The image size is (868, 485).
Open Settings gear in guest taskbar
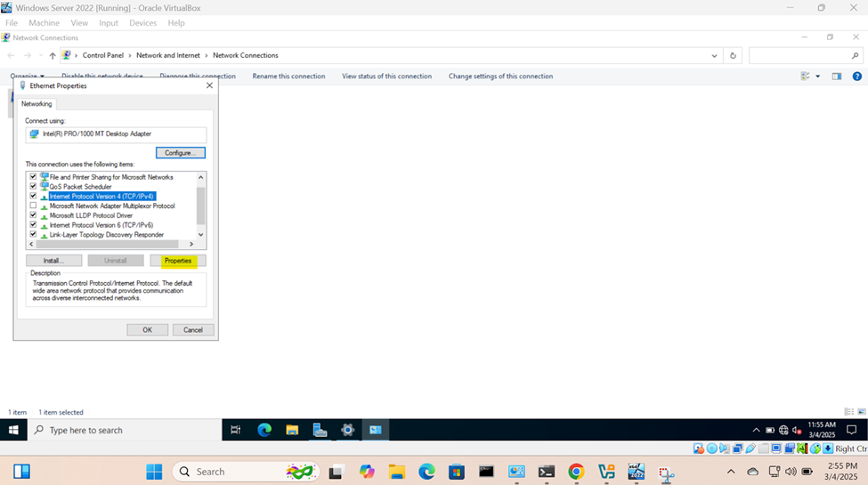[x=347, y=430]
